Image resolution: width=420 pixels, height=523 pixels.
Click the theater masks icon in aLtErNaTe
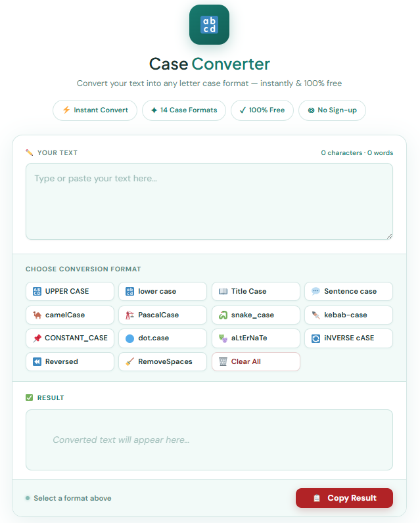click(223, 338)
